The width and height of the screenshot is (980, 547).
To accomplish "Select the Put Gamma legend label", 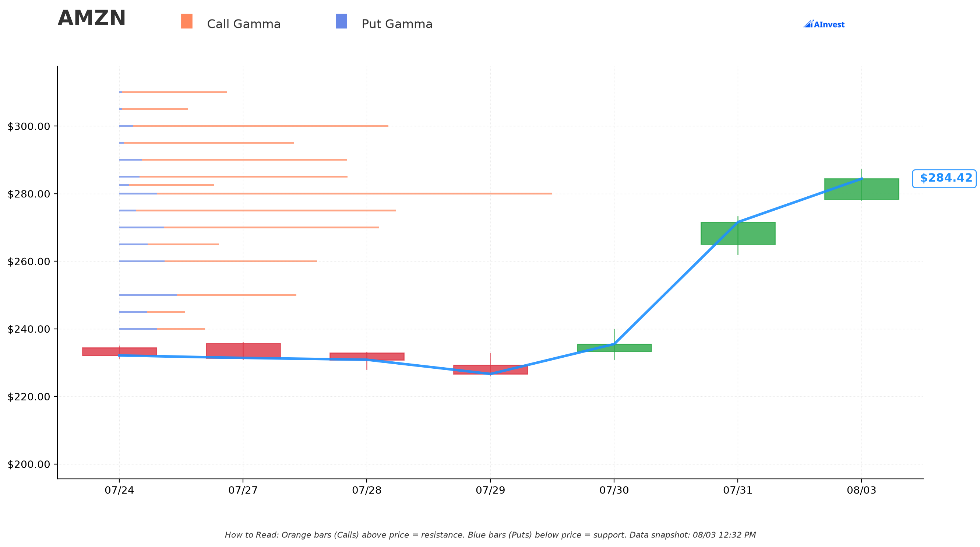I will (x=397, y=24).
